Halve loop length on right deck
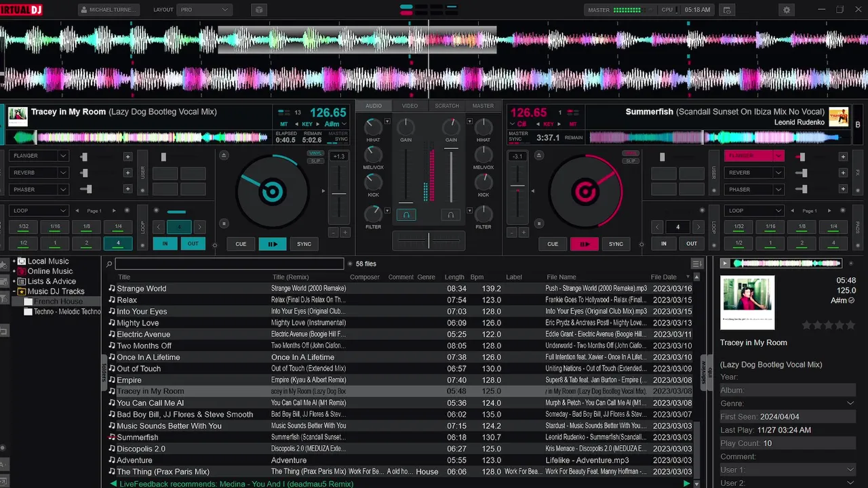 tap(657, 227)
